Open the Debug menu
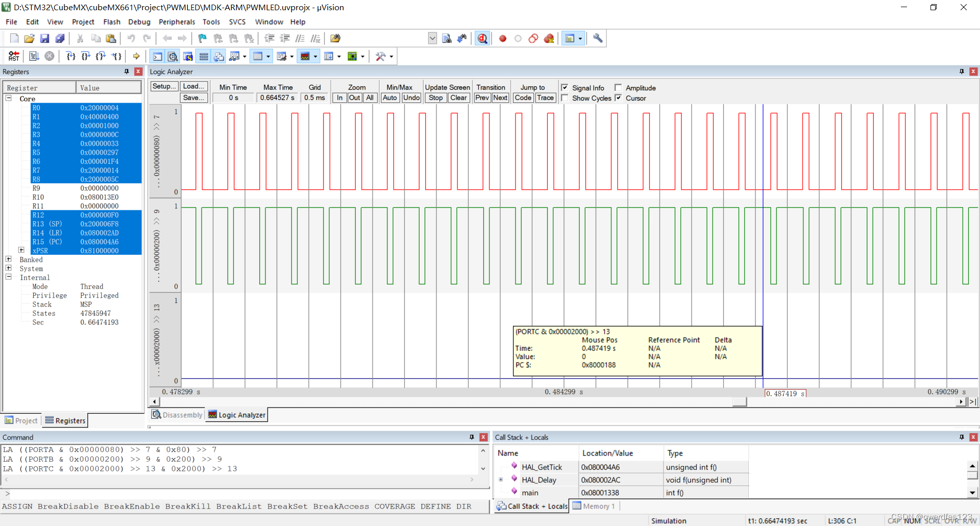This screenshot has height=526, width=980. pos(139,22)
